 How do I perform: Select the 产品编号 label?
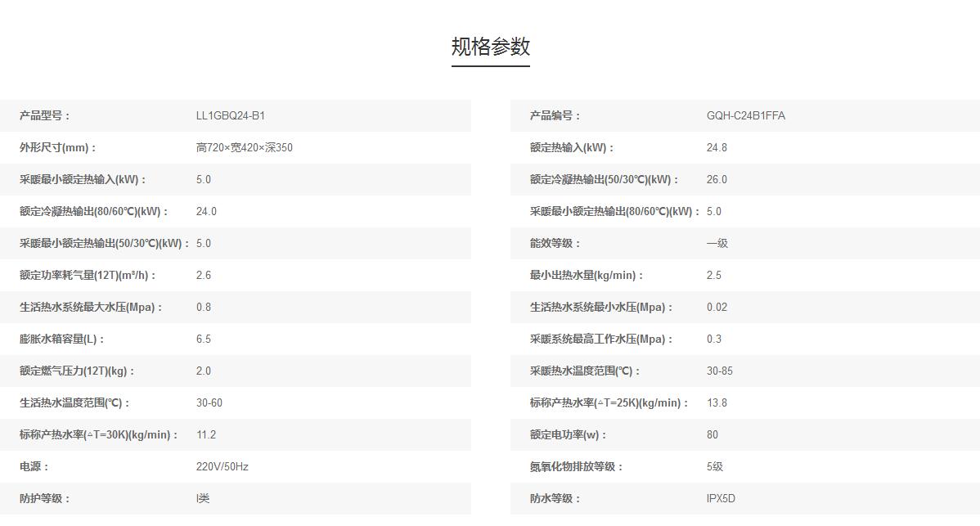[x=555, y=115]
